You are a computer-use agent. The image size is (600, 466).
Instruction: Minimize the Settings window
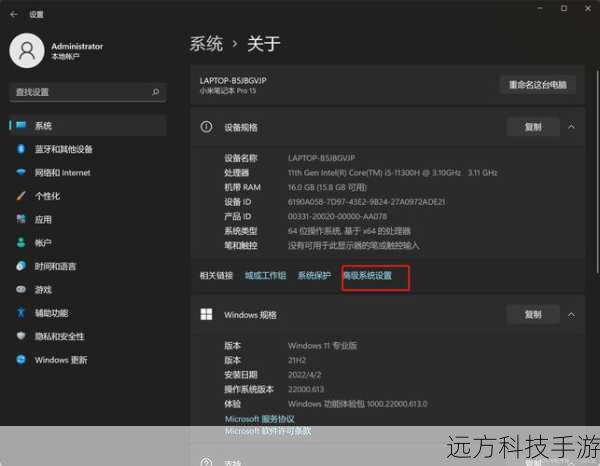point(540,8)
